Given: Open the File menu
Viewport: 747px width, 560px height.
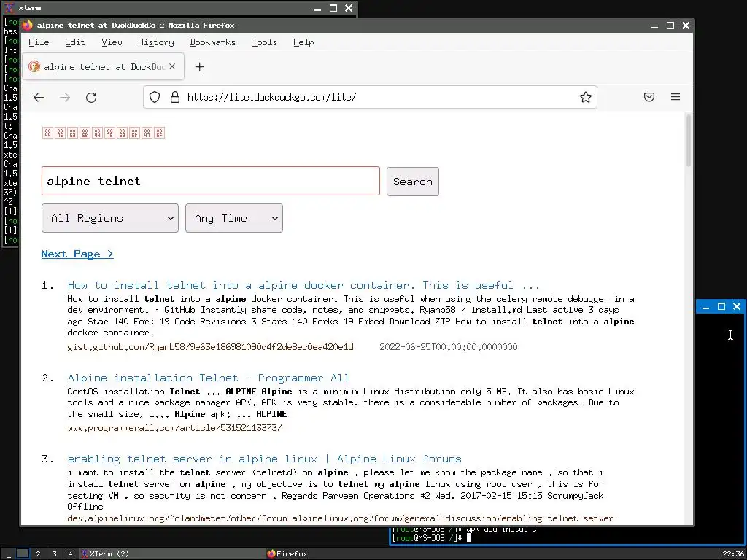Looking at the screenshot, I should (39, 42).
